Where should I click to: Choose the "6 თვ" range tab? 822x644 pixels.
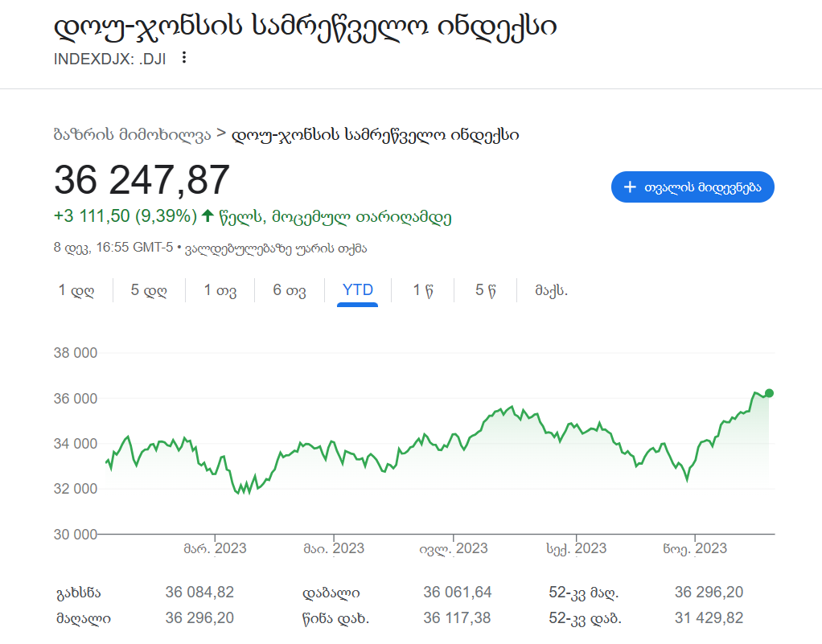tap(290, 290)
